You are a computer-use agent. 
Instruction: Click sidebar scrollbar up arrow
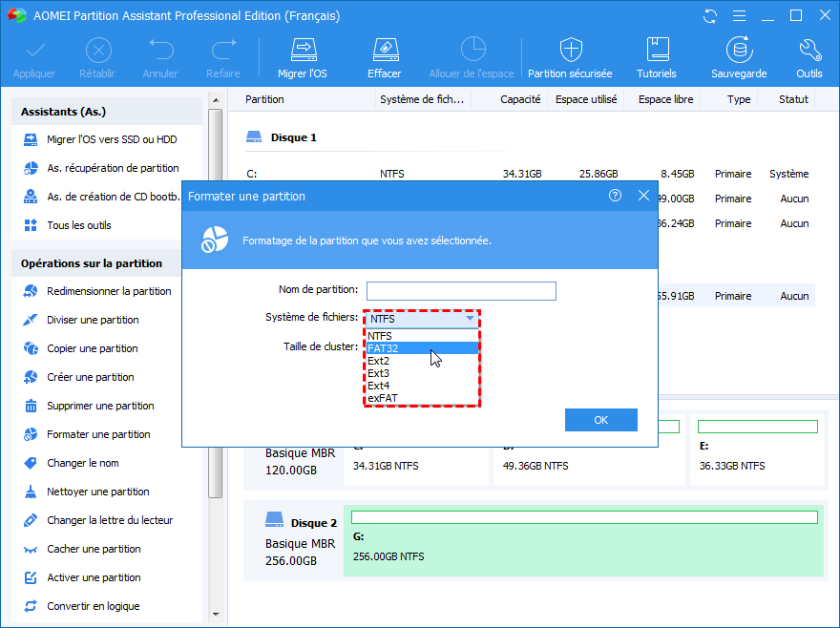[216, 101]
